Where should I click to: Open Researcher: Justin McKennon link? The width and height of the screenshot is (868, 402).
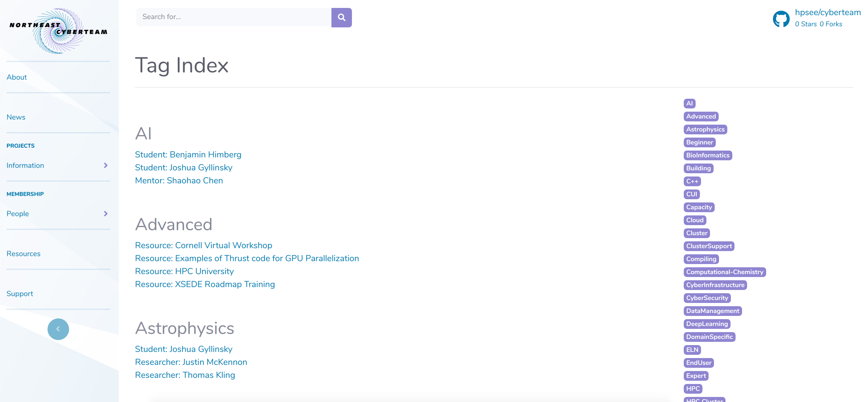click(191, 362)
